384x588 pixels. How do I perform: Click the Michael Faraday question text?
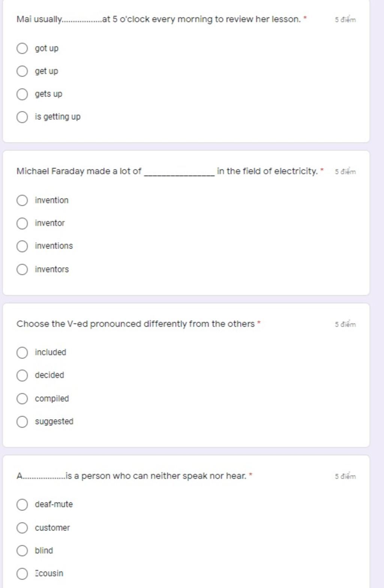tap(167, 171)
